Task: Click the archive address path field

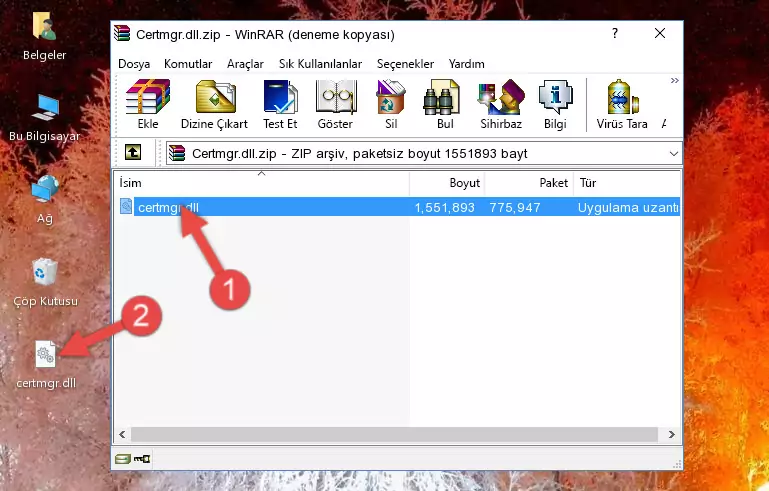Action: pyautogui.click(x=423, y=154)
